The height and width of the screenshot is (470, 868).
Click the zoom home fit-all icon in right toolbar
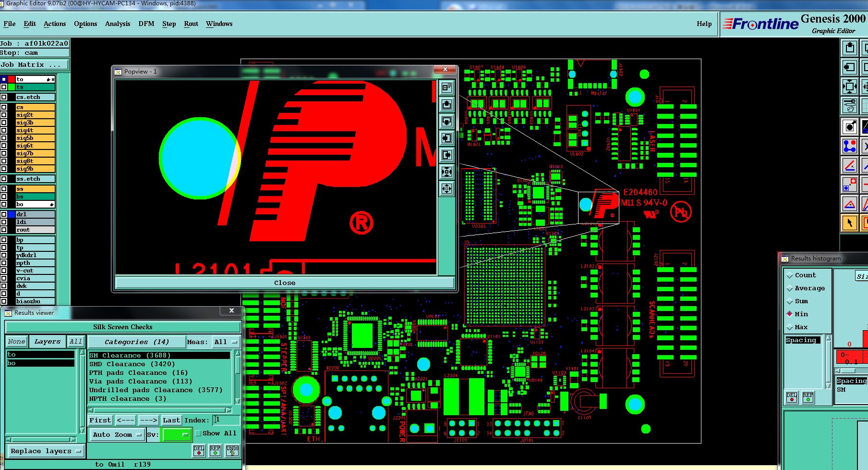click(x=850, y=87)
